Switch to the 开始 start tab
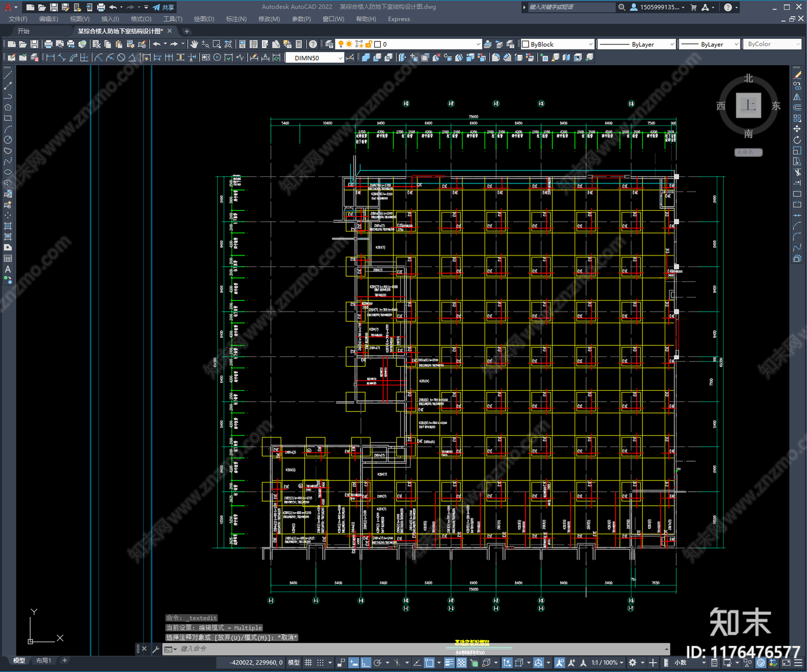This screenshot has width=807, height=672. tap(24, 31)
